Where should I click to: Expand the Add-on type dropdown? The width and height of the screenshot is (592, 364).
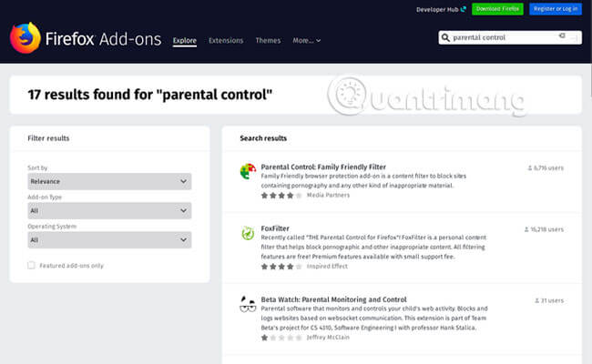[x=108, y=211]
